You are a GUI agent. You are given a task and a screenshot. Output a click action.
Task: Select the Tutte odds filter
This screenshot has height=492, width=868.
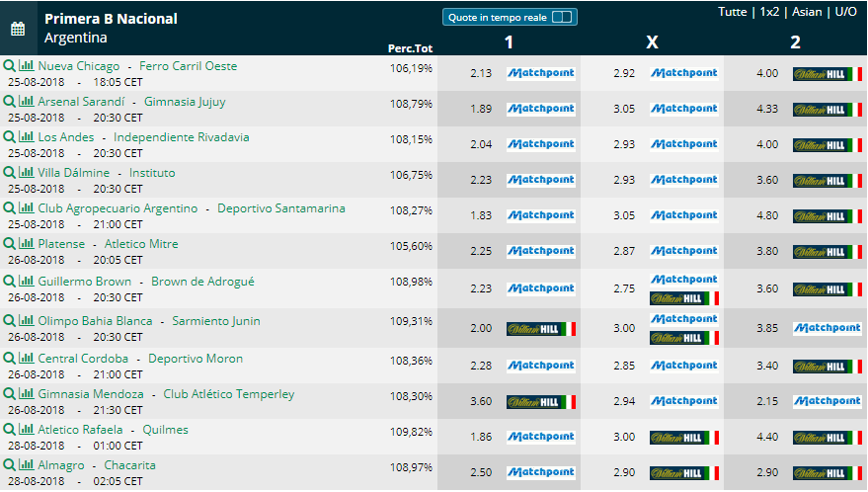click(733, 12)
